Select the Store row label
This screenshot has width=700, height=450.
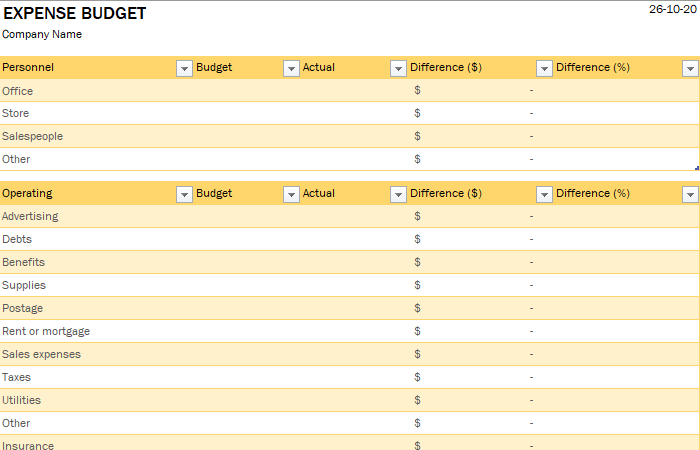(15, 113)
